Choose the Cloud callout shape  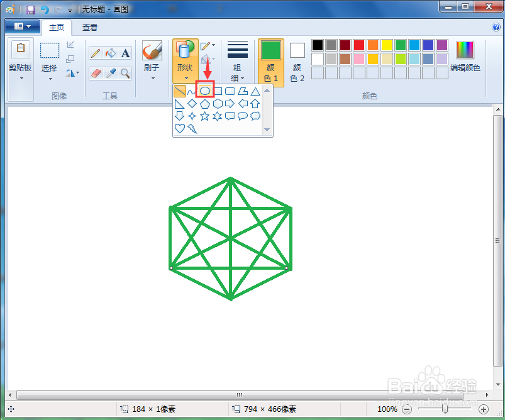tap(255, 116)
